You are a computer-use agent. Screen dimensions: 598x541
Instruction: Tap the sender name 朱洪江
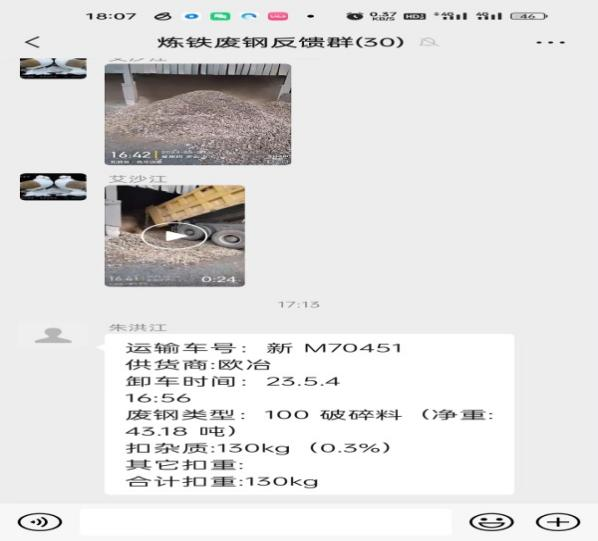tap(138, 327)
